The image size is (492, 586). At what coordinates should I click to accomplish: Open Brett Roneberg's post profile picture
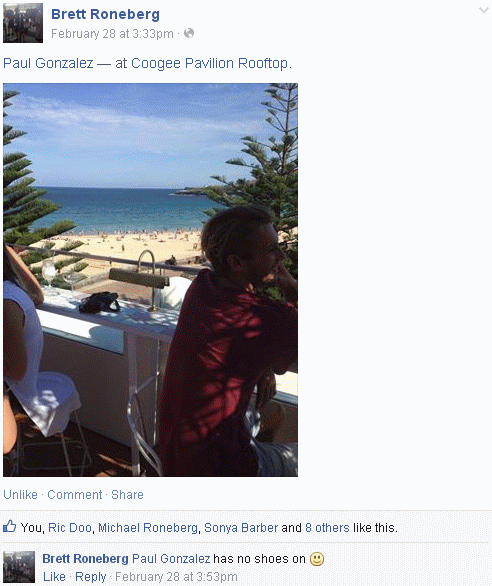pyautogui.click(x=23, y=23)
